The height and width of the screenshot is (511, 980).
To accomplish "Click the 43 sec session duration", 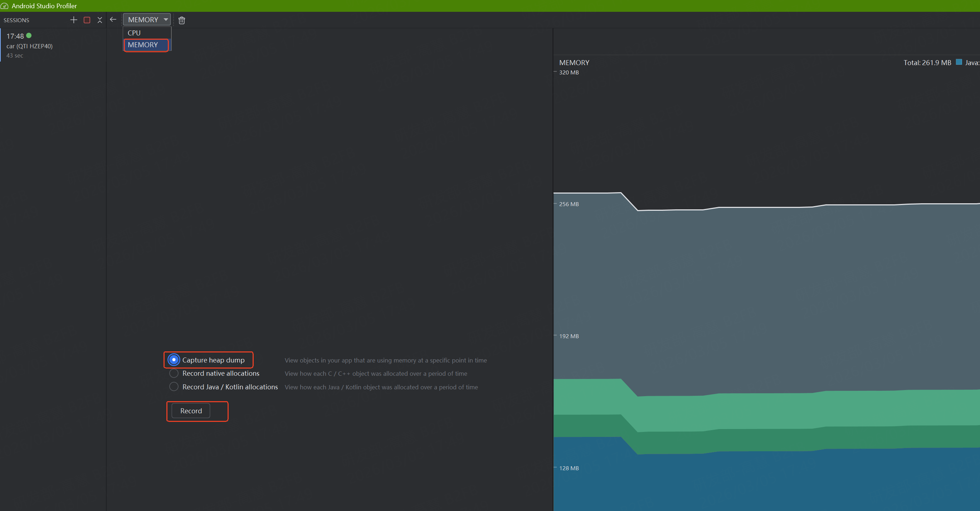I will (x=15, y=55).
